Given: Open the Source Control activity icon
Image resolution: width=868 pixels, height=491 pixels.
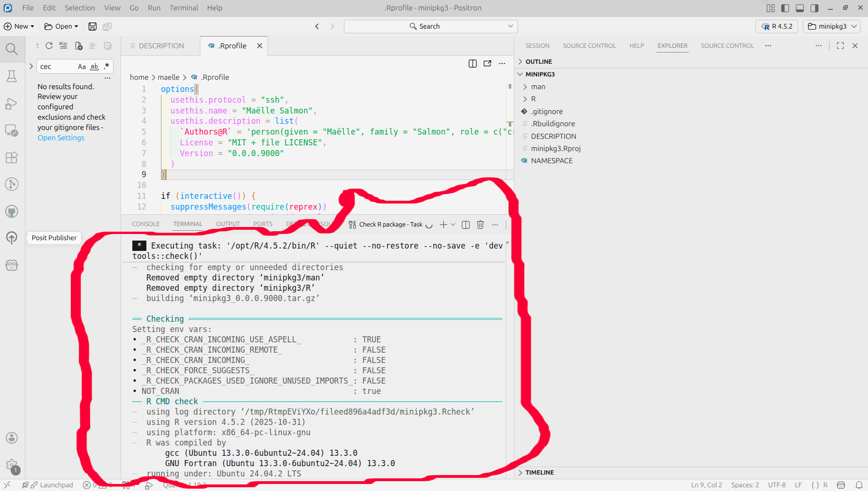Looking at the screenshot, I should (12, 184).
